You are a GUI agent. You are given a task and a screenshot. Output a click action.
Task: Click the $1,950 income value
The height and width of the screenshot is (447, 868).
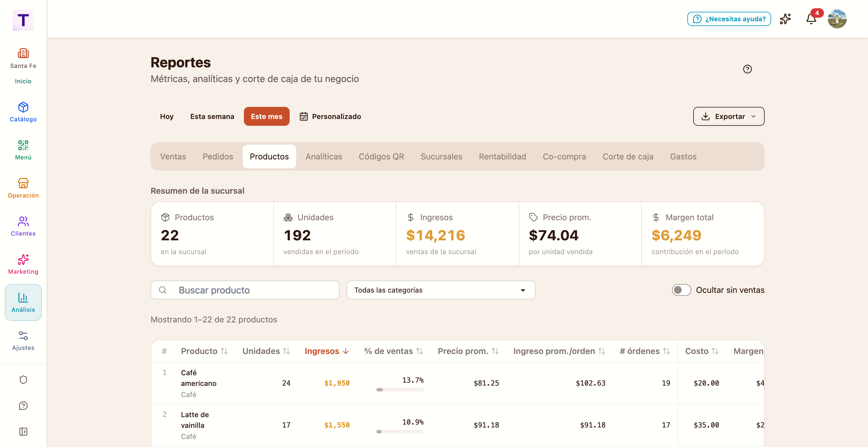point(337,383)
